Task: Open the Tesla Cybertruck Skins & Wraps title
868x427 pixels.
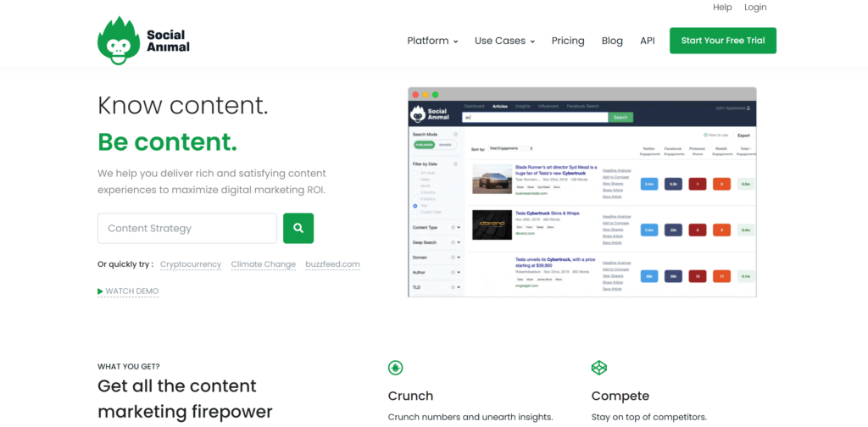Action: [x=548, y=213]
